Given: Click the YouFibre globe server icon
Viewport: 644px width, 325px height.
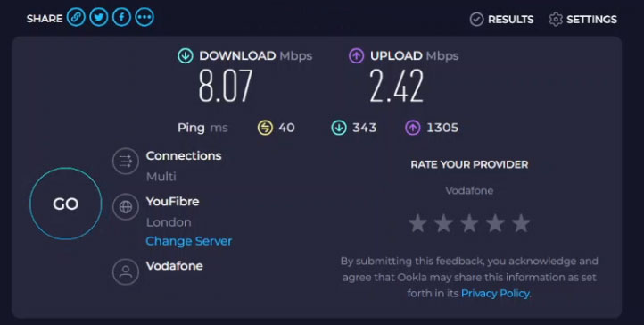Looking at the screenshot, I should click(126, 206).
